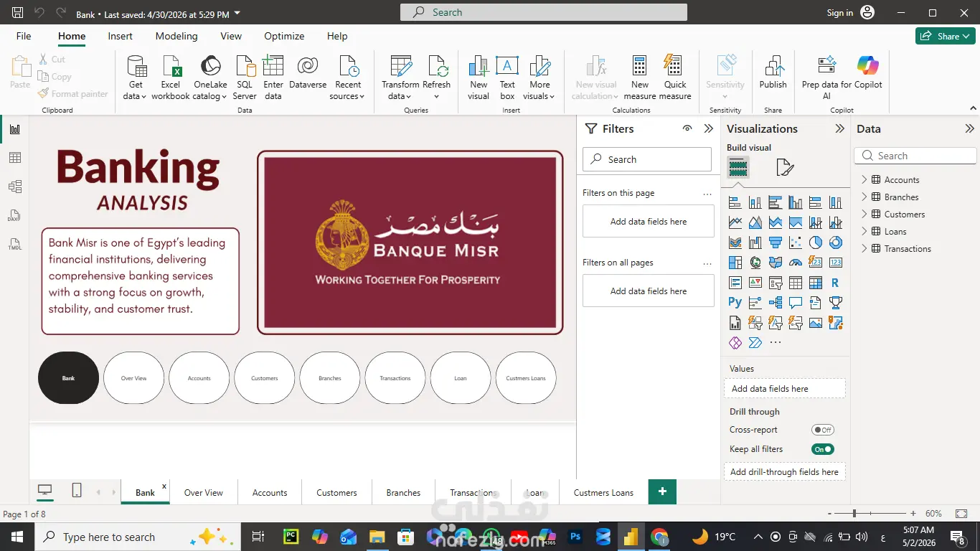Add a Power Automate visual
The image size is (980, 551).
pos(755,343)
